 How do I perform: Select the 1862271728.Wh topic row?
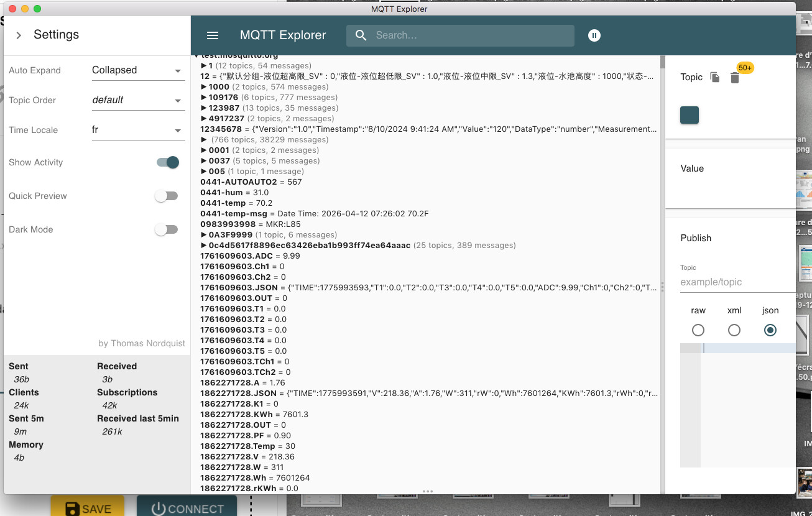point(255,478)
